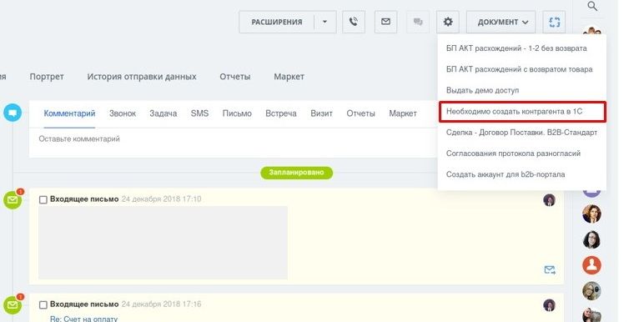Click the date 24 декабря 2018 17:16
Viewport: 644px width, 322px height.
point(161,304)
